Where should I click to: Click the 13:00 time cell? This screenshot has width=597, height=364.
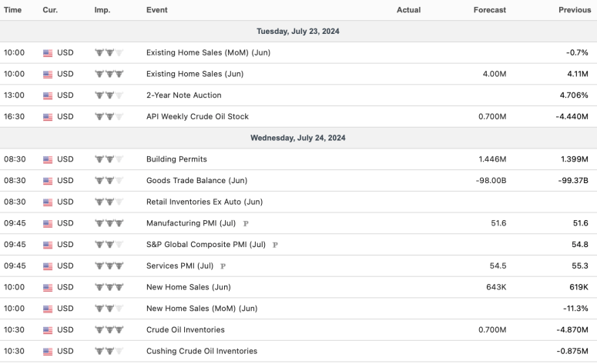(x=14, y=95)
